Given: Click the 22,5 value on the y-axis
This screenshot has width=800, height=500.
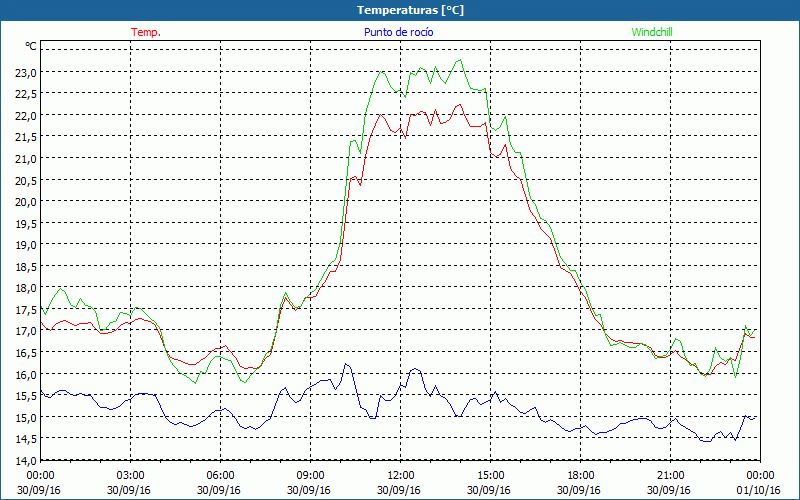Looking at the screenshot, I should 26,94.
